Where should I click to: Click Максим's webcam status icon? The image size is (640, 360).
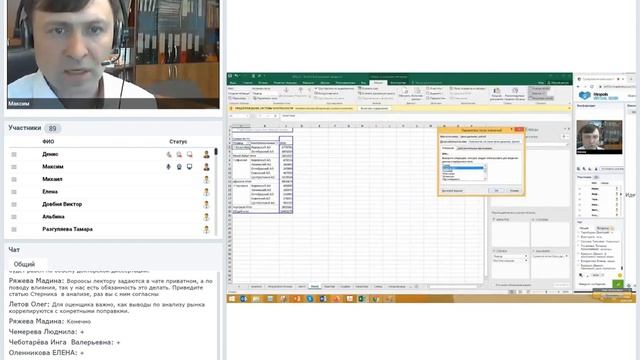[x=179, y=167]
